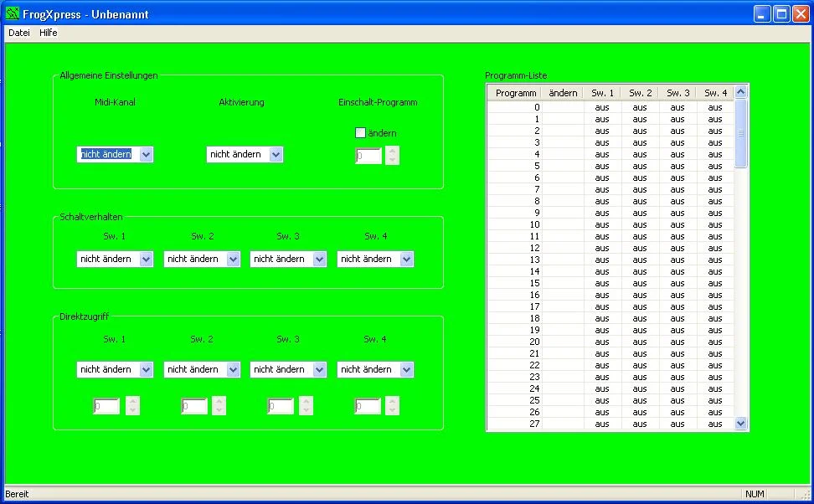This screenshot has height=504, width=814.
Task: Minimize the FrogXpress window
Action: 762,14
